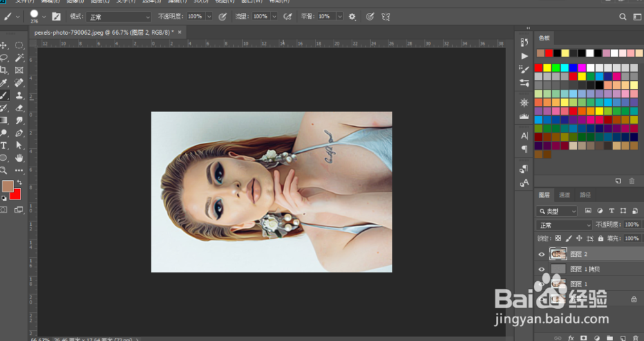Toggle the brush settings panel
644x341 pixels.
(x=56, y=17)
